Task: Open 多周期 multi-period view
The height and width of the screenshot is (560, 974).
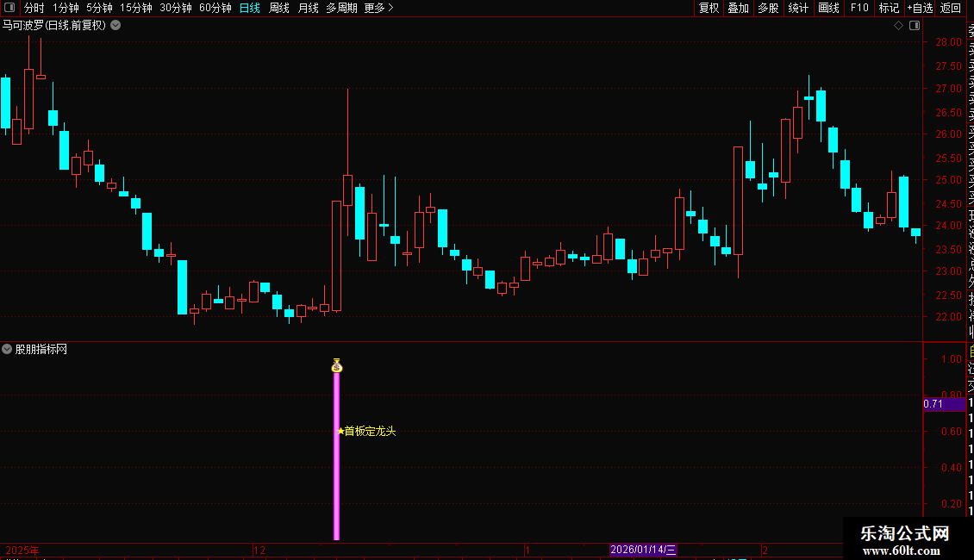Action: pos(341,8)
